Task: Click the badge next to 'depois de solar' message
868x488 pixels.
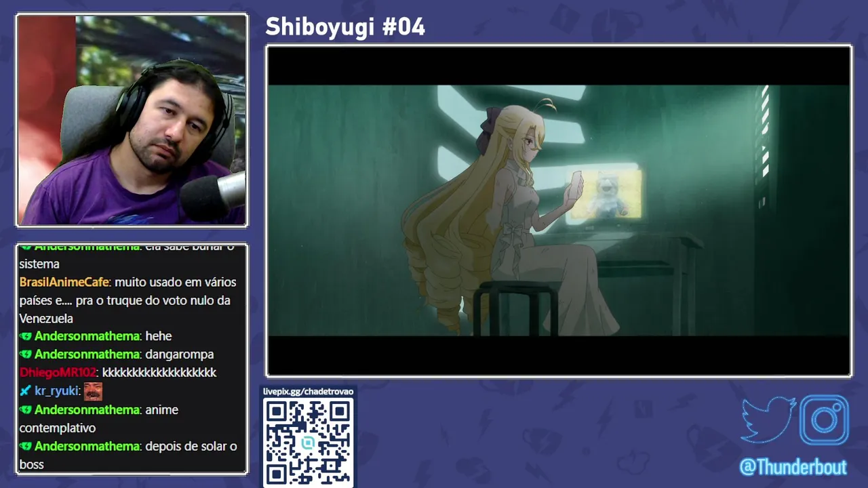Action: [25, 447]
